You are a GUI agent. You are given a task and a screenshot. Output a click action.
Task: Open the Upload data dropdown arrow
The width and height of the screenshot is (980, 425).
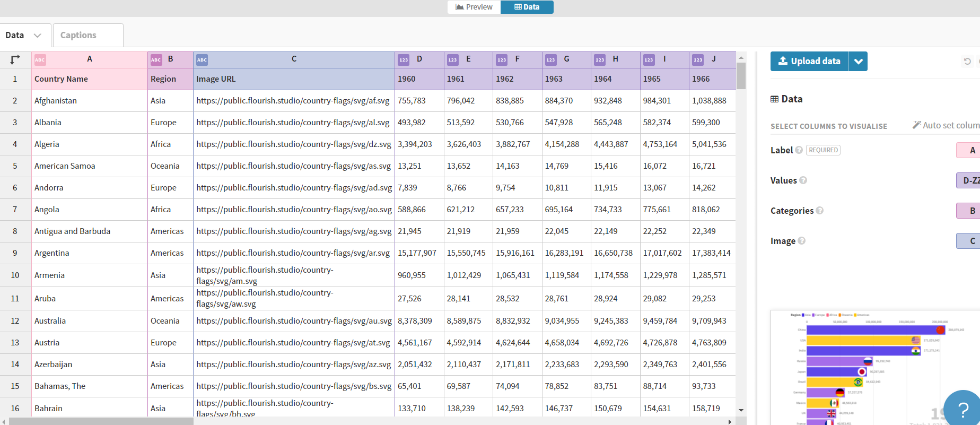coord(858,62)
